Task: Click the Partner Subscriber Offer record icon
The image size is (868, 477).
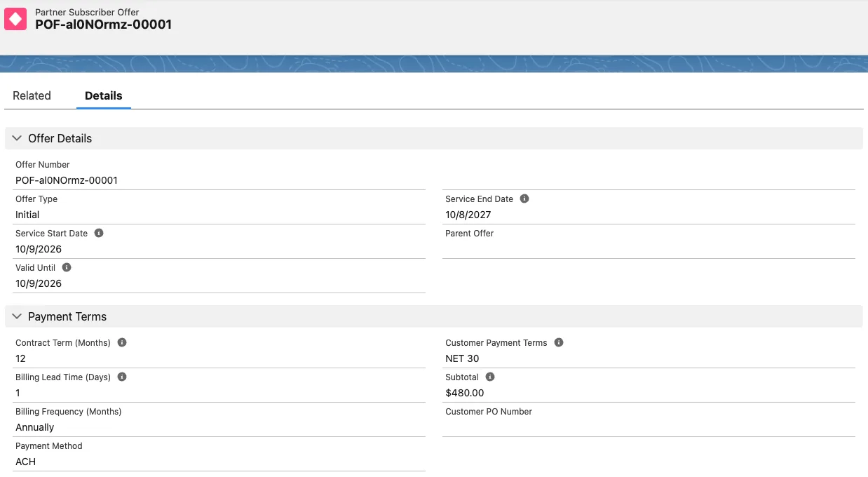Action: pyautogui.click(x=15, y=19)
